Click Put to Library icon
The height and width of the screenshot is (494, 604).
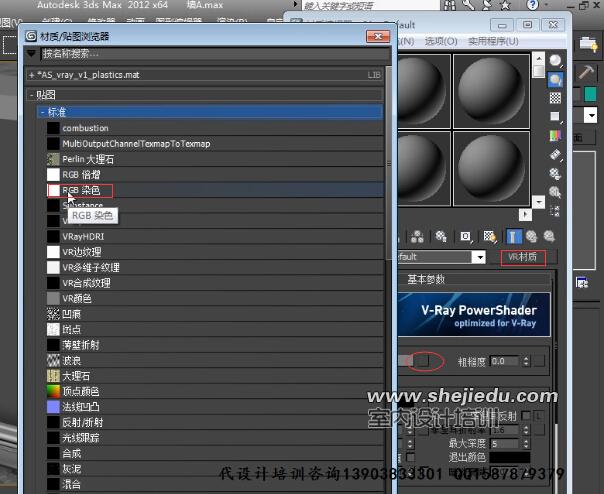click(441, 236)
